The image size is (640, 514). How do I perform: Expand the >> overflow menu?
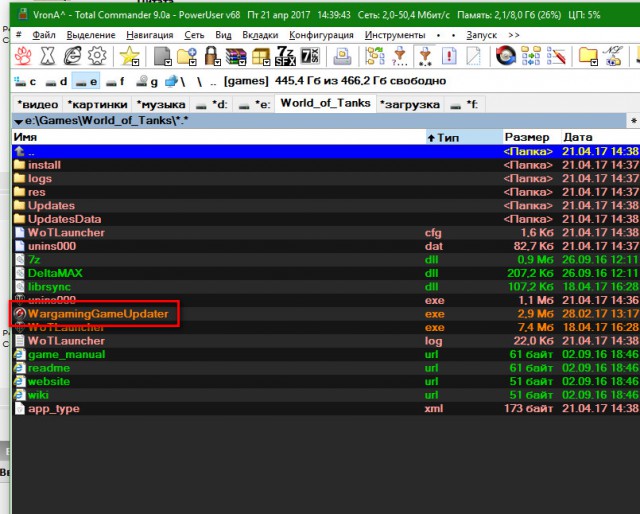(x=514, y=36)
